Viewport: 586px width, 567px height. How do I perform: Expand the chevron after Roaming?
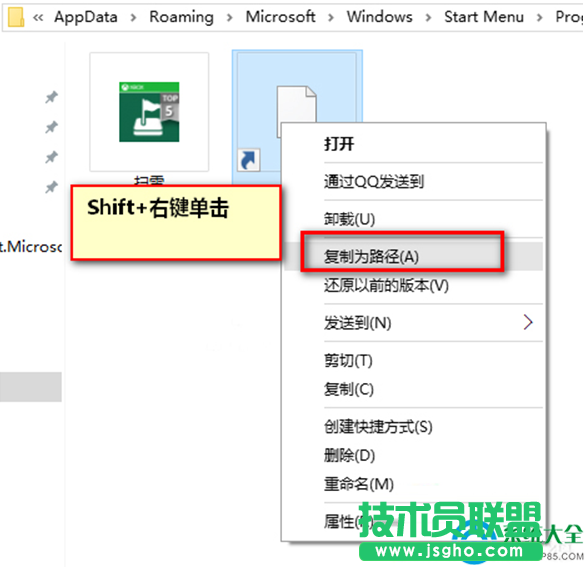point(229,17)
